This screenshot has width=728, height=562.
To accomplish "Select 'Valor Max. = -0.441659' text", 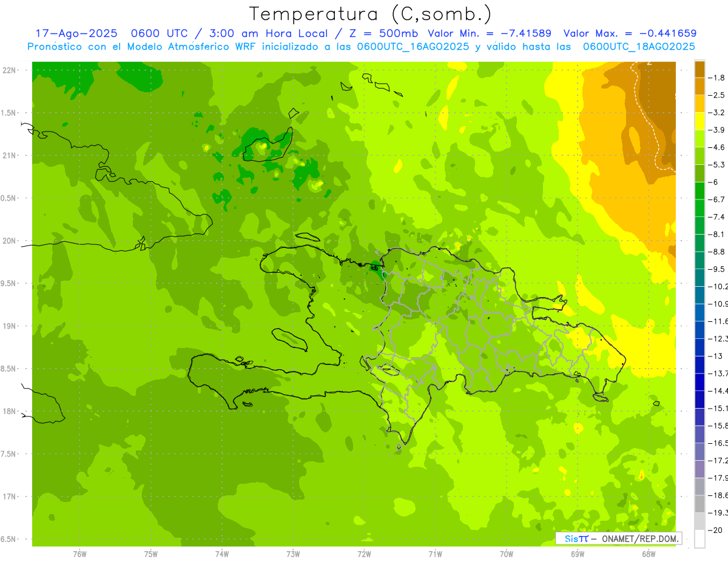I will pos(630,33).
